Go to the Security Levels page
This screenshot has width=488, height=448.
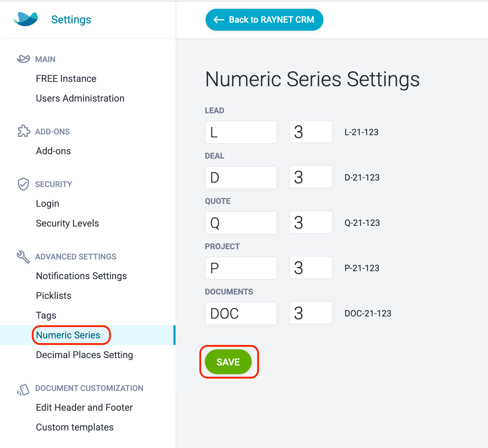click(68, 223)
